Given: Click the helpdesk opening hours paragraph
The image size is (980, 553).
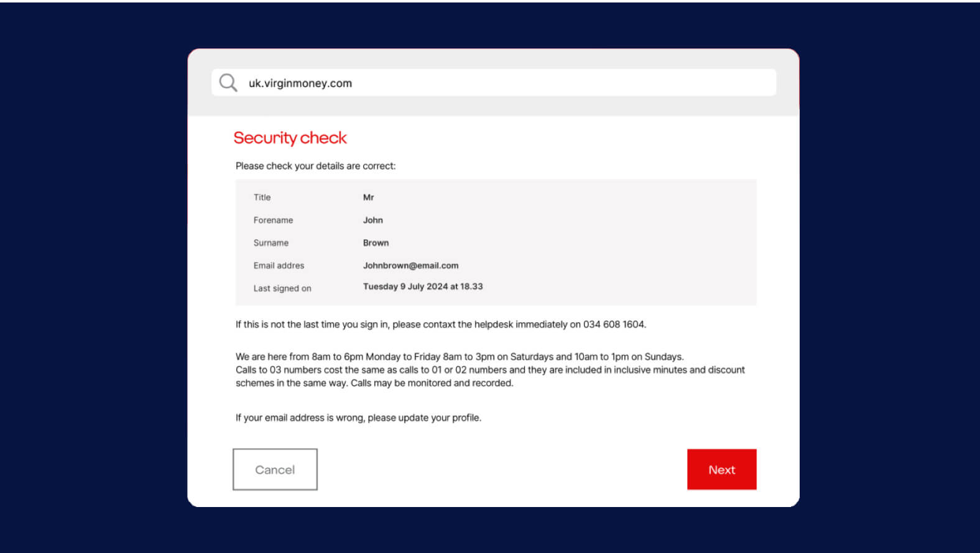Looking at the screenshot, I should pos(459,357).
